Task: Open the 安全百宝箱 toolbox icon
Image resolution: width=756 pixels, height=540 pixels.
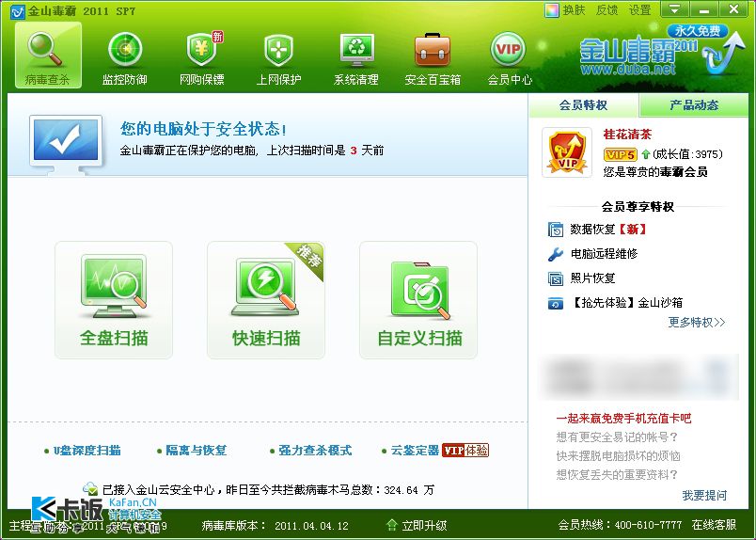Action: (433, 56)
